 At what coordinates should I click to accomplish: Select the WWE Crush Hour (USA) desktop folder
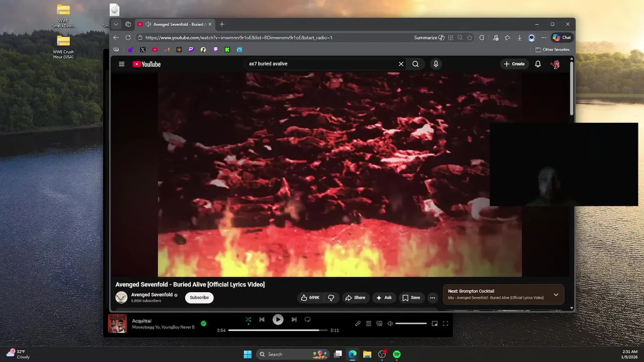point(63,47)
